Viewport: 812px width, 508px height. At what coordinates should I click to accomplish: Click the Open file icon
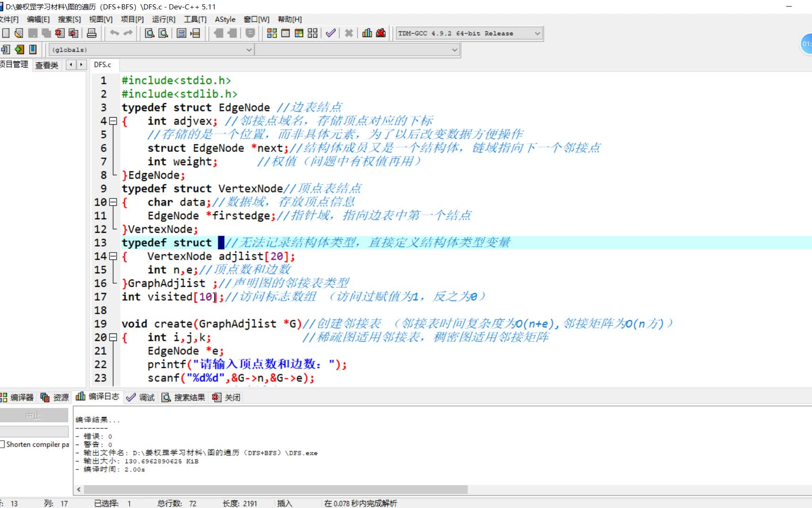pyautogui.click(x=19, y=33)
